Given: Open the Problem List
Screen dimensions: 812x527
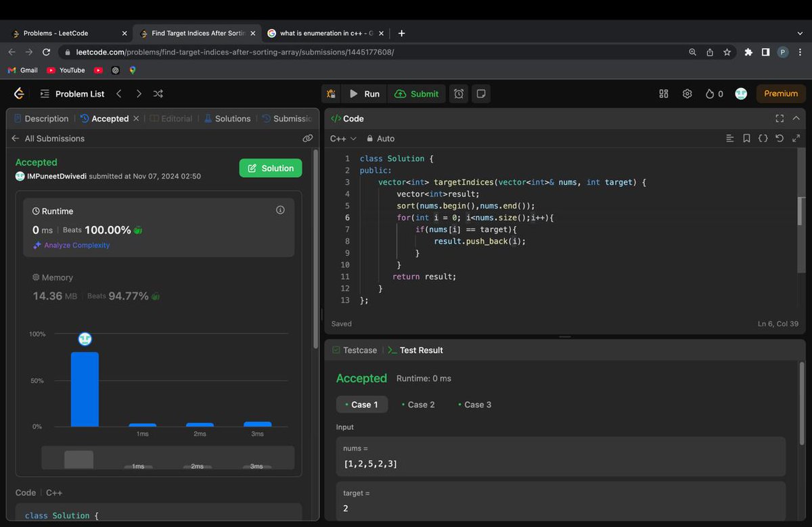Looking at the screenshot, I should [72, 93].
